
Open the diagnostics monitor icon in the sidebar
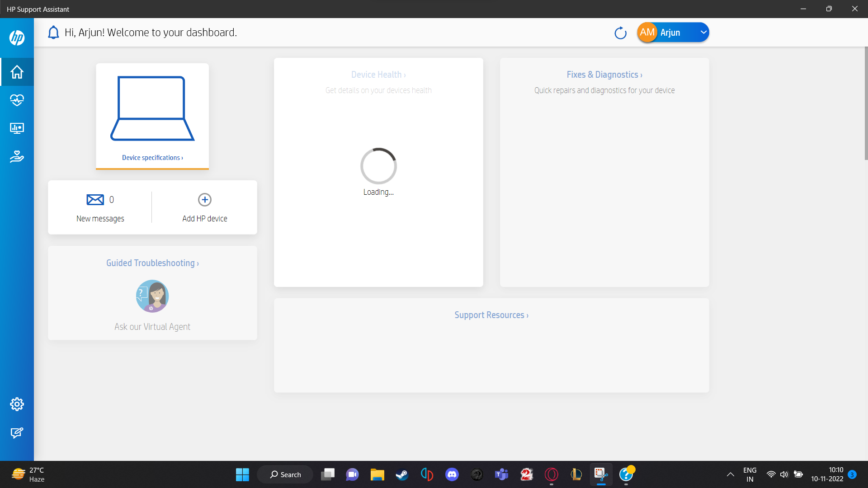click(x=17, y=128)
